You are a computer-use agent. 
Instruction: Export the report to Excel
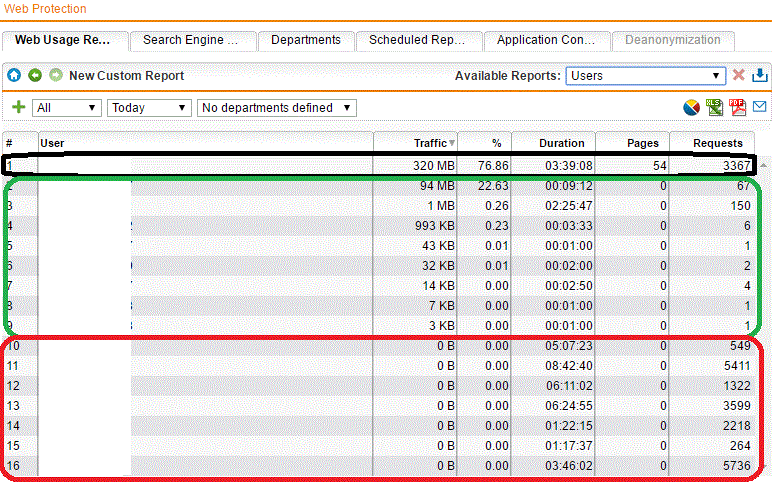pos(715,107)
